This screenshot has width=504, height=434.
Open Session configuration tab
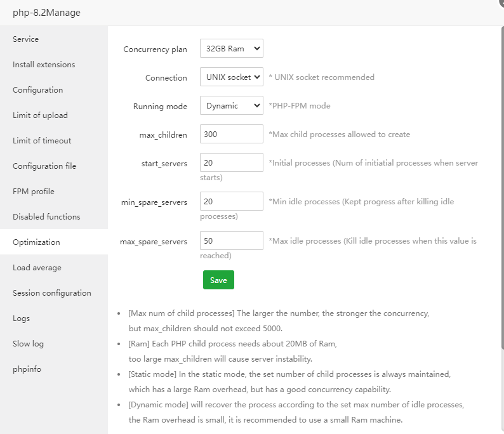click(52, 293)
